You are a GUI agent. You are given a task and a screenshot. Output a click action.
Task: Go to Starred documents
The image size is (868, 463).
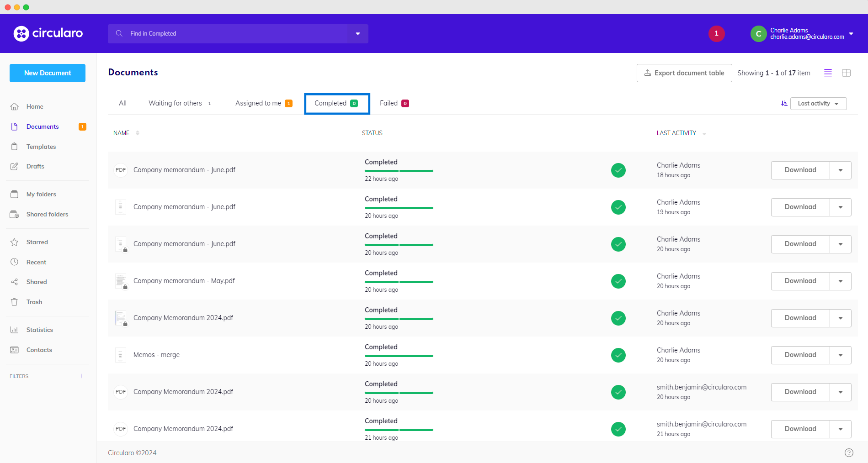(x=37, y=242)
